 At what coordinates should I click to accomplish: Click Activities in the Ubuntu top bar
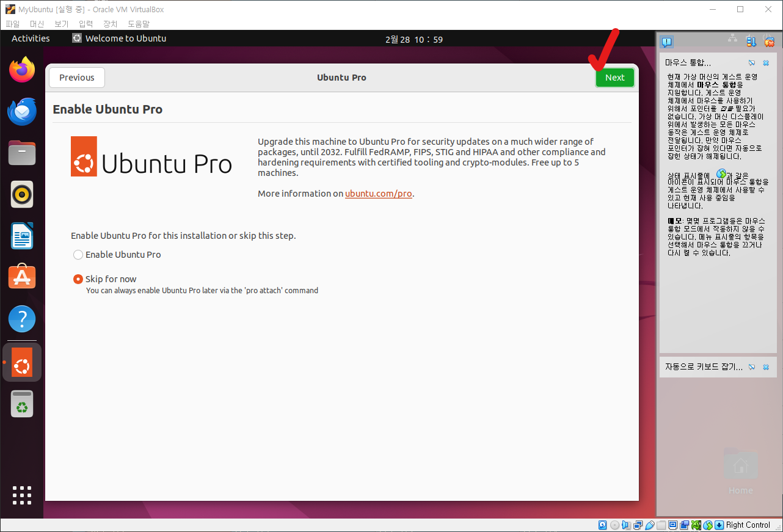(x=31, y=38)
